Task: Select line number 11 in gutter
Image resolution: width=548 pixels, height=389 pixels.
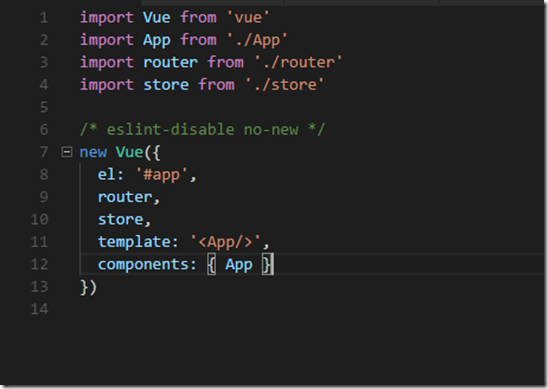Action: click(39, 242)
